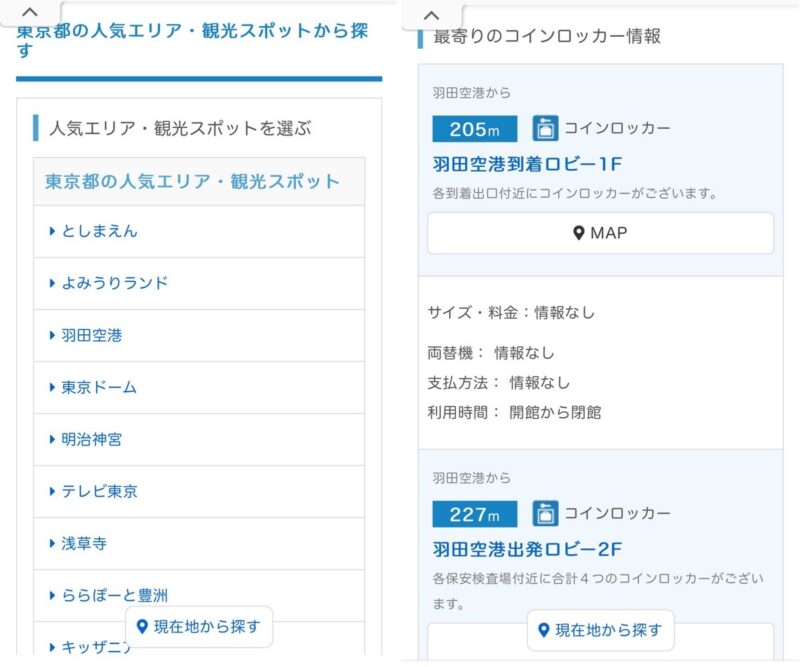Image resolution: width=800 pixels, height=667 pixels.
Task: Click coin locker icon for 227m entry
Action: [x=545, y=513]
